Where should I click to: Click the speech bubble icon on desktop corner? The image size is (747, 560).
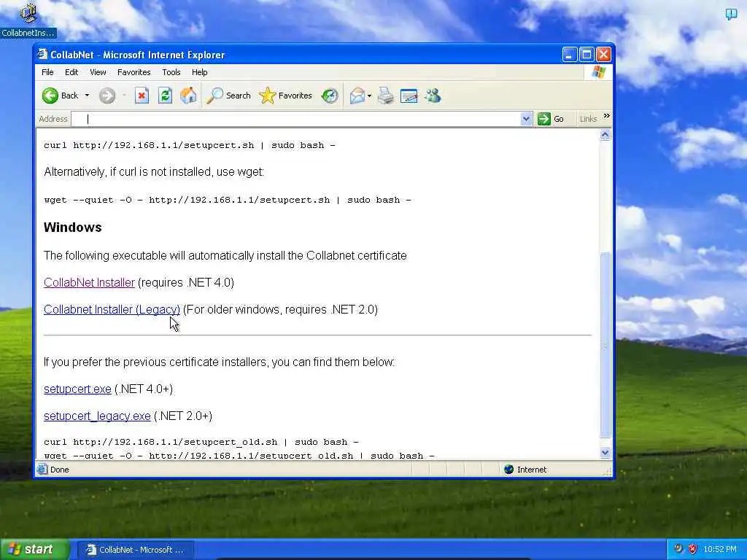[x=731, y=13]
